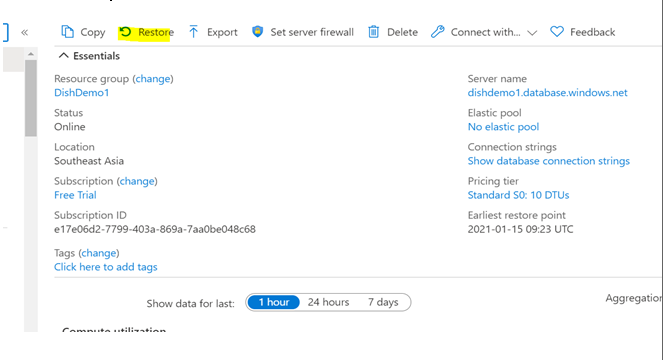Collapse the left sidebar with double chevron
The height and width of the screenshot is (360, 663).
tap(25, 32)
